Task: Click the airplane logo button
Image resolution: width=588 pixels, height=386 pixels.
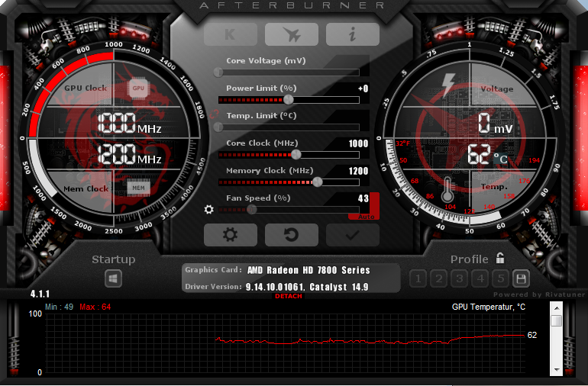Action: click(292, 34)
